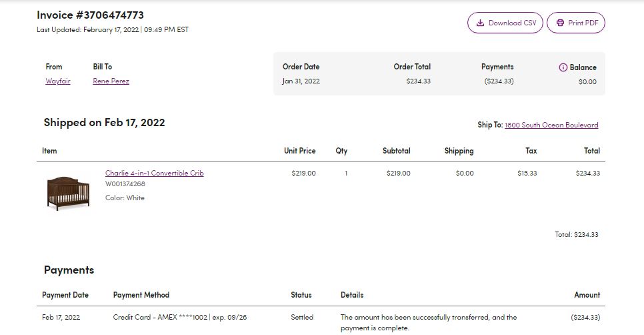Click the info icon next to Balance
Viewport: 644px width, 335px height.
click(x=563, y=67)
